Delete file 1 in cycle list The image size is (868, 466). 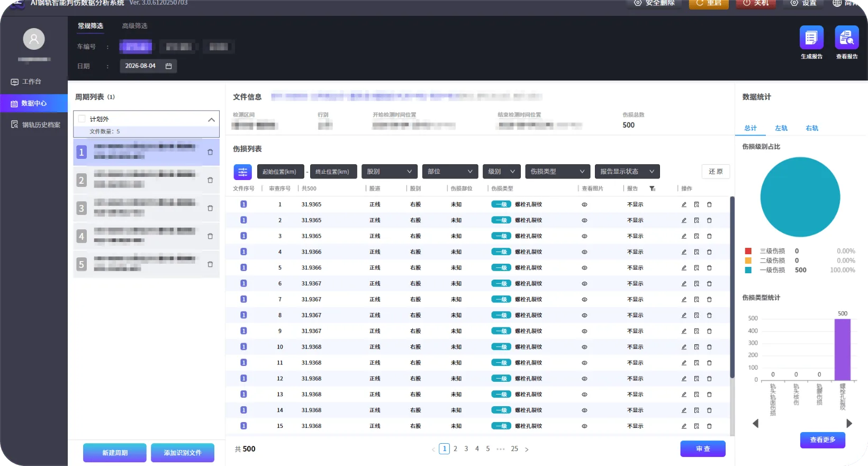210,152
